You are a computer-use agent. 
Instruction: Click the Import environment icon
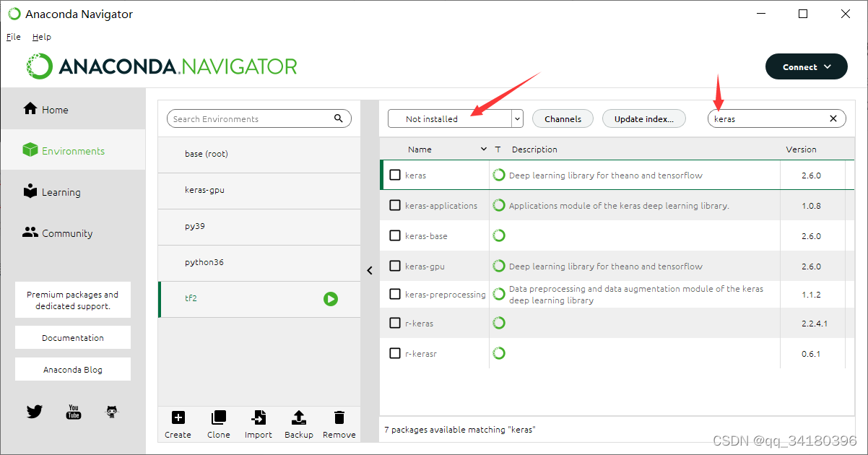[x=258, y=417]
